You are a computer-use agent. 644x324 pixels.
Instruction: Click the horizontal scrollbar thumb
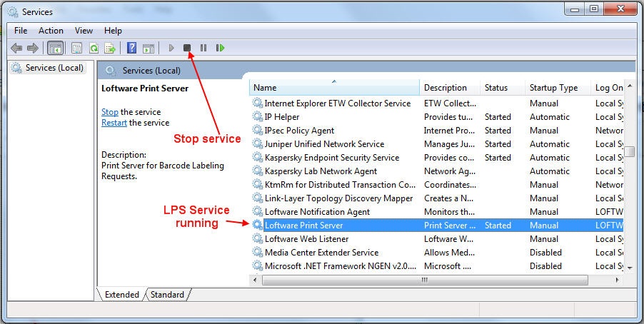[425, 280]
